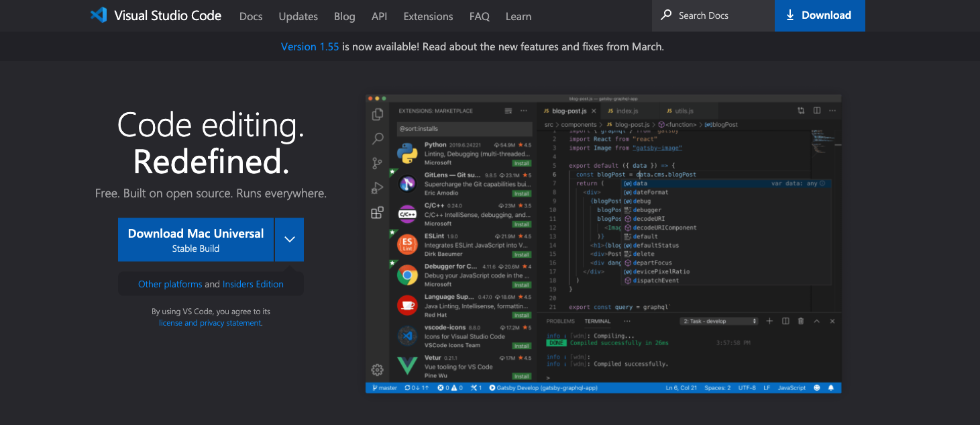Click the new terminal plus icon

769,321
